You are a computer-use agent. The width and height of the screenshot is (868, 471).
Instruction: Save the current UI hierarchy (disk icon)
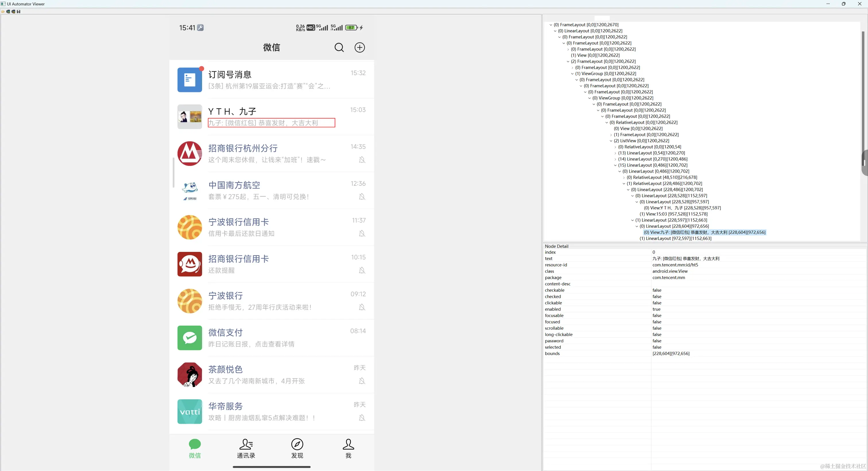pos(19,11)
